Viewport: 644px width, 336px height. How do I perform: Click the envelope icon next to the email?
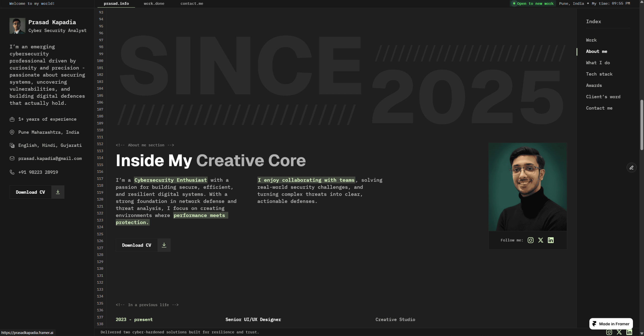click(x=12, y=158)
